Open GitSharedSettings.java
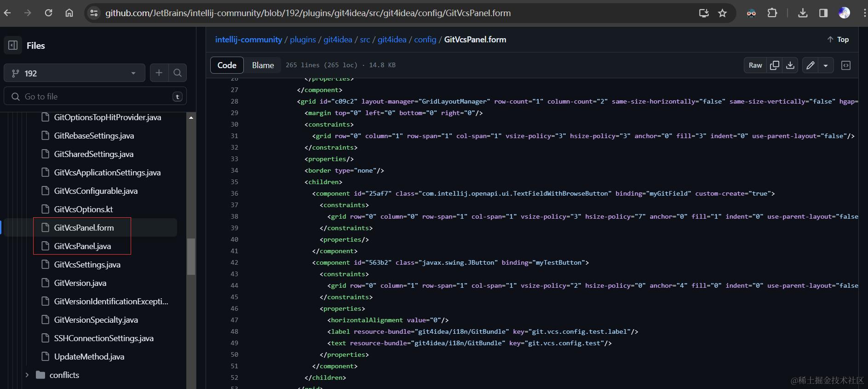The width and height of the screenshot is (868, 389). [x=93, y=154]
